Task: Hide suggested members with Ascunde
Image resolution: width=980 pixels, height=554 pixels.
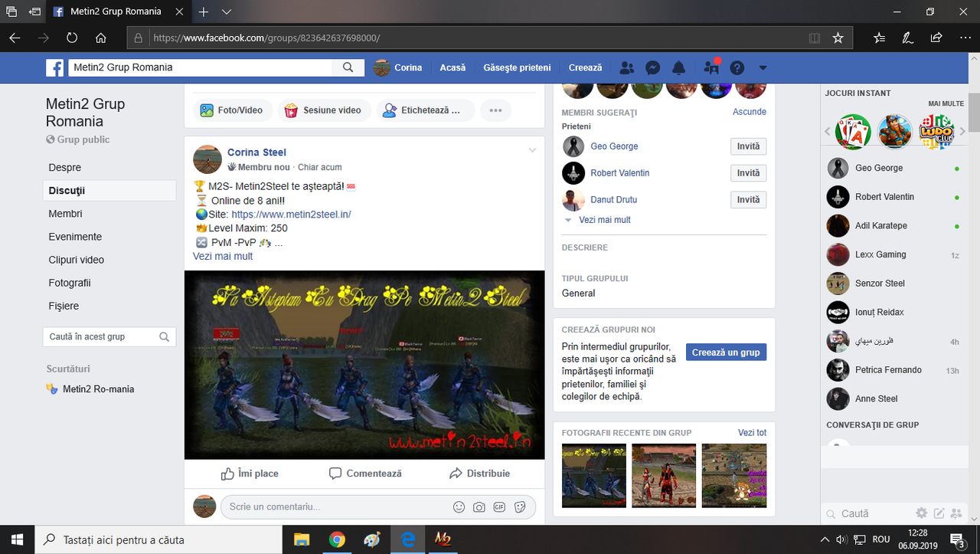Action: click(749, 112)
